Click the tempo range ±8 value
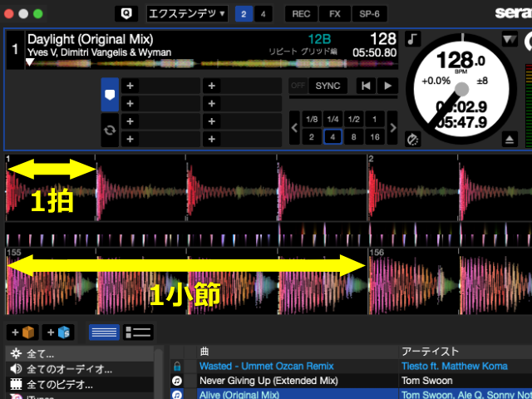This screenshot has width=532, height=399. click(482, 81)
